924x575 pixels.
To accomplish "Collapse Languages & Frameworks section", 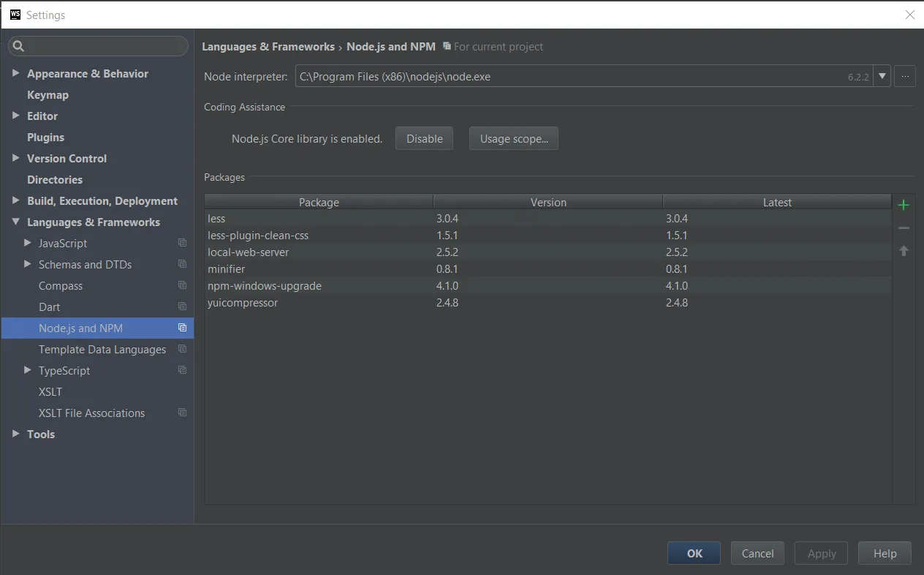I will (16, 222).
